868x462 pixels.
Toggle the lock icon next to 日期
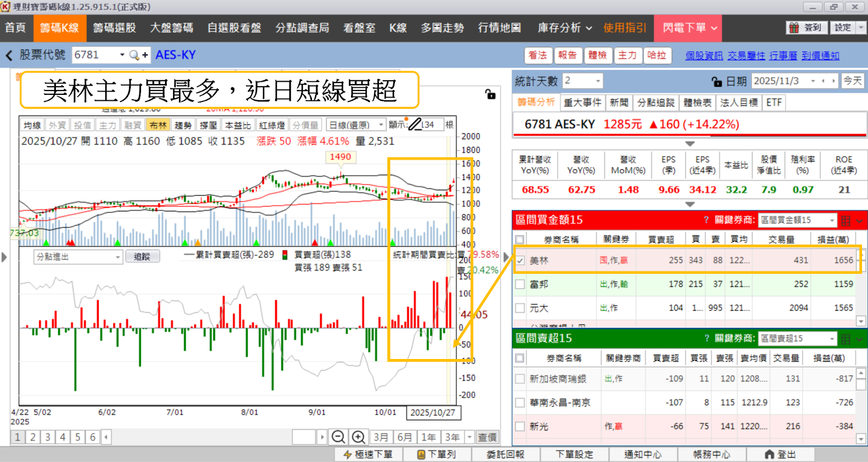click(x=717, y=81)
